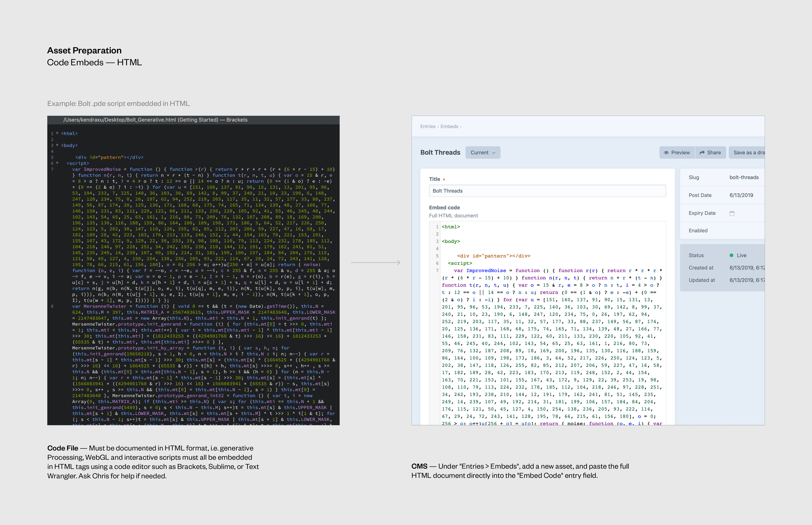Click the Share arrow icon
This screenshot has width=812, height=525.
tap(702, 153)
